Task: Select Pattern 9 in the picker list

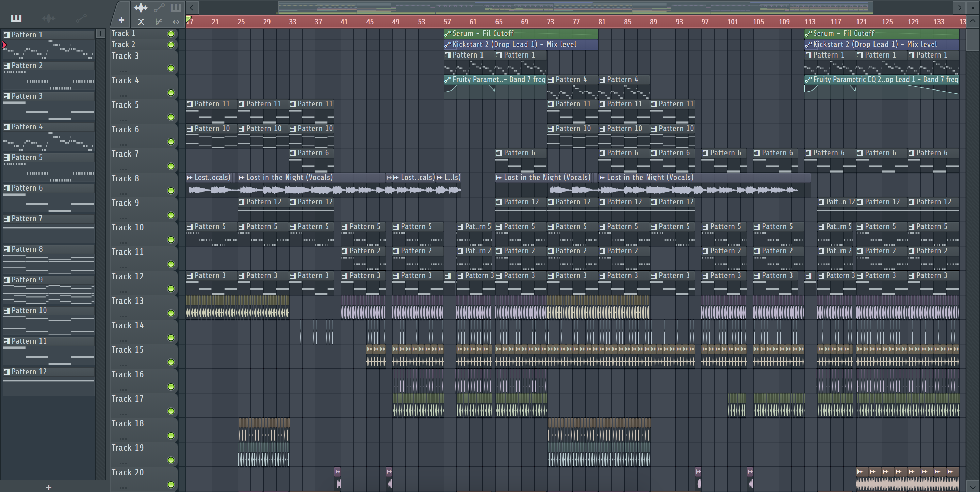Action: (x=48, y=280)
